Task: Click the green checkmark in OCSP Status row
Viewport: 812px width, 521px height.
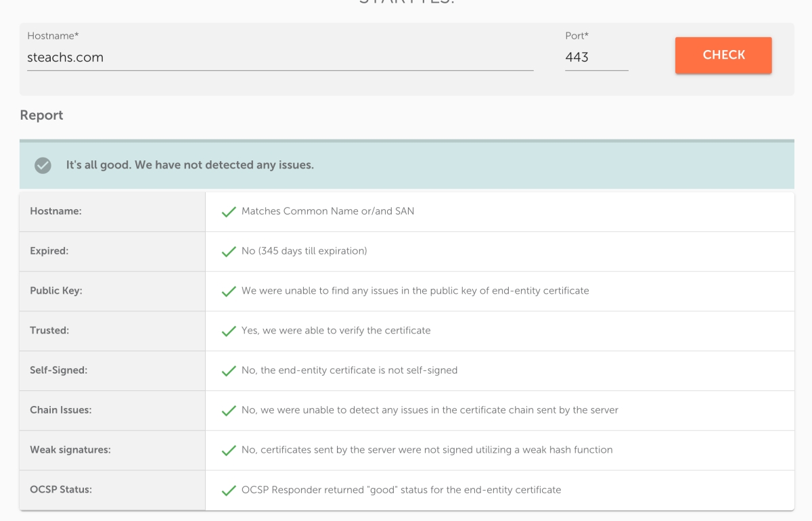Action: coord(229,491)
